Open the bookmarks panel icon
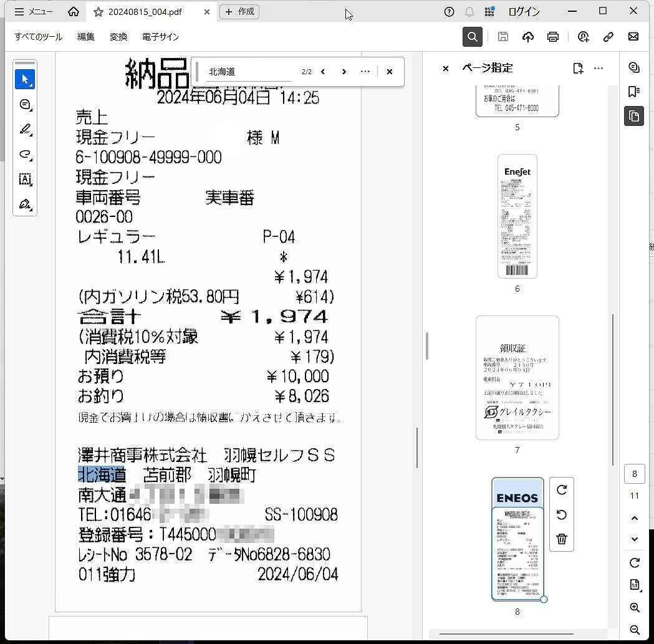This screenshot has height=644, width=654. (x=634, y=92)
